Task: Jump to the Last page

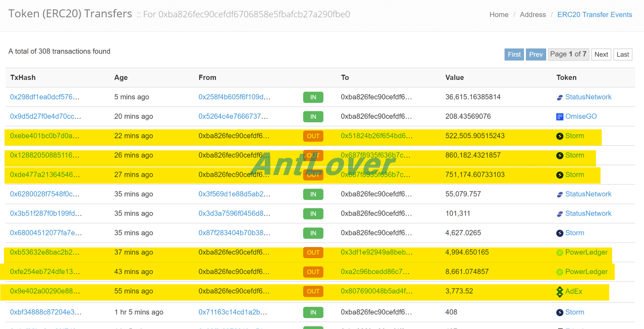Action: point(623,54)
